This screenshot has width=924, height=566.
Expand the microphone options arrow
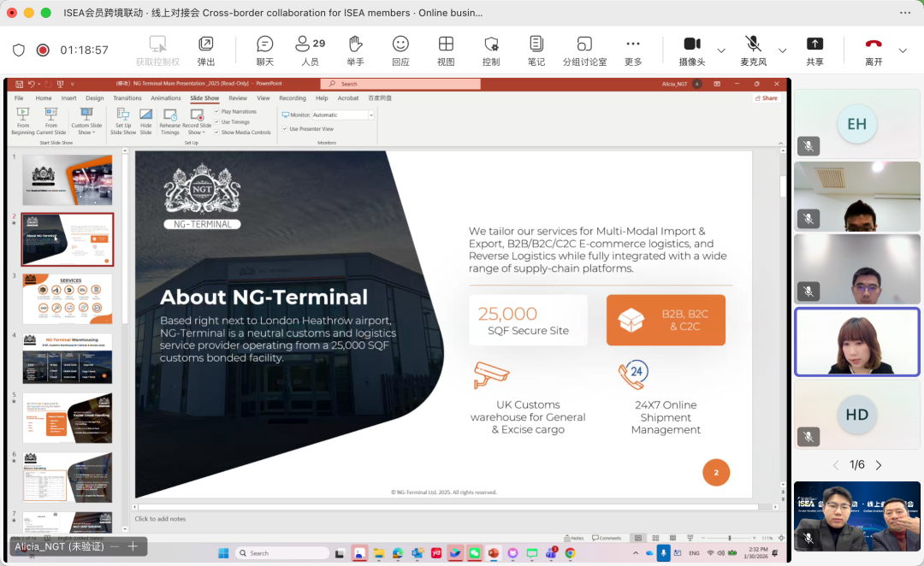pyautogui.click(x=783, y=50)
